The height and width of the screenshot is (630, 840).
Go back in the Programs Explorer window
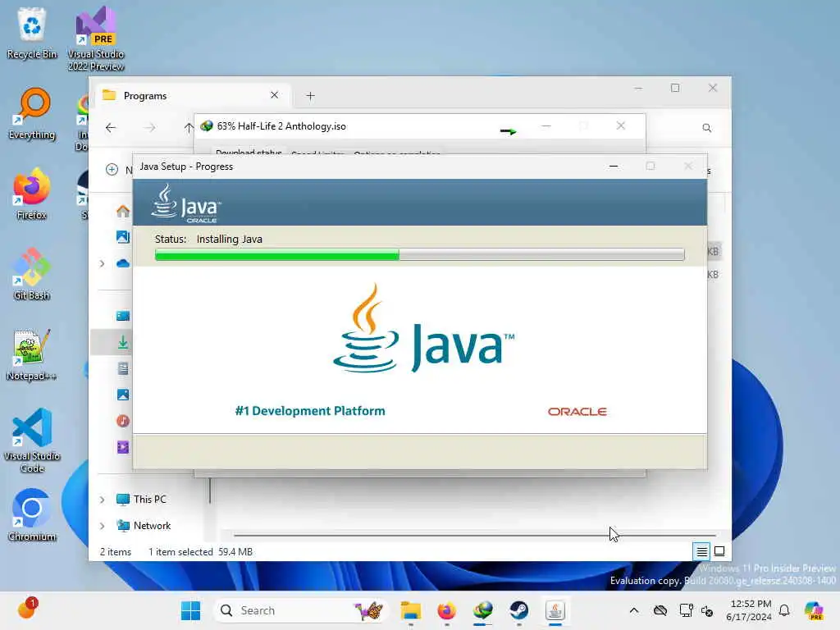(111, 127)
